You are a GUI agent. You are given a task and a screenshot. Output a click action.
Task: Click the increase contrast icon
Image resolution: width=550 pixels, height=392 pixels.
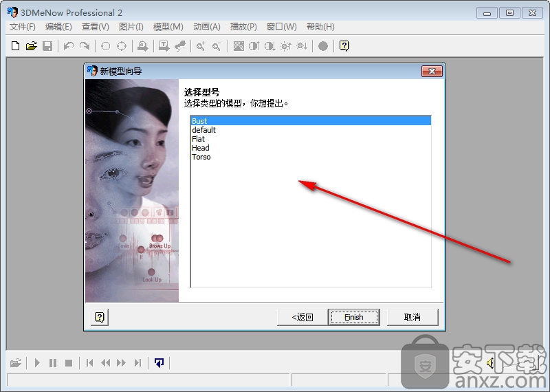coord(254,46)
